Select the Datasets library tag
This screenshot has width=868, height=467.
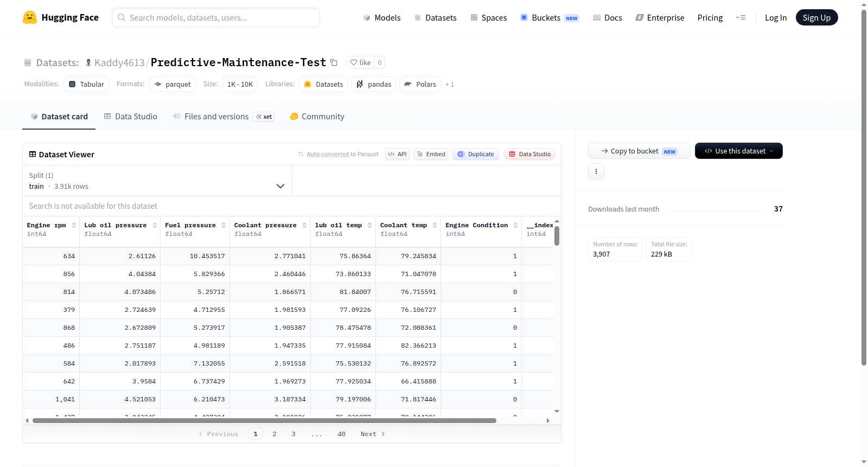tap(323, 84)
